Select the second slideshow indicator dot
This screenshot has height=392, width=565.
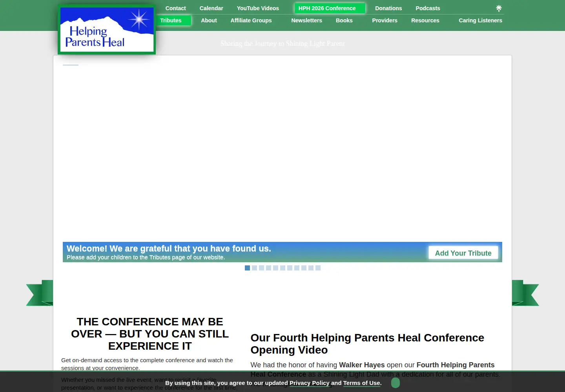coord(254,268)
